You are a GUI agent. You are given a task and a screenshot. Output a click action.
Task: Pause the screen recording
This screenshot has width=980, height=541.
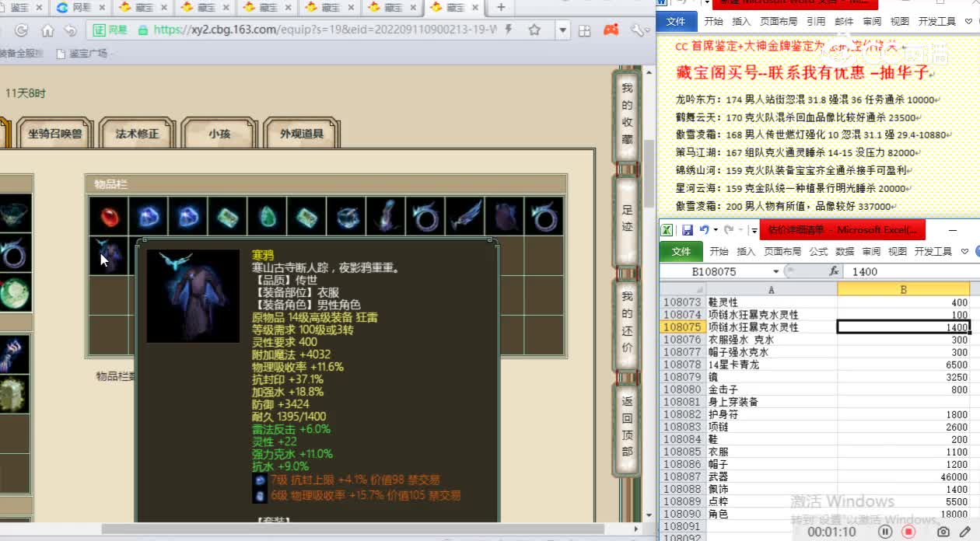click(x=885, y=532)
